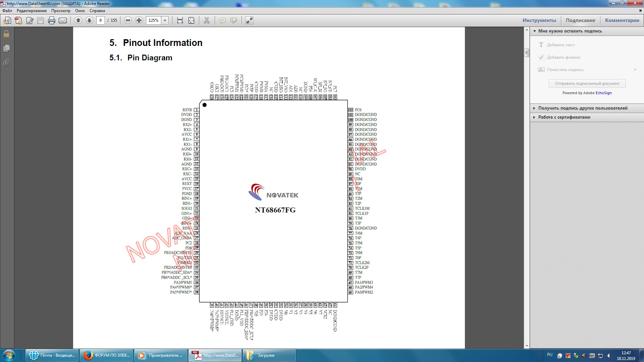The image size is (644, 362).
Task: Switch to the Почта taskbar window
Action: [52, 355]
